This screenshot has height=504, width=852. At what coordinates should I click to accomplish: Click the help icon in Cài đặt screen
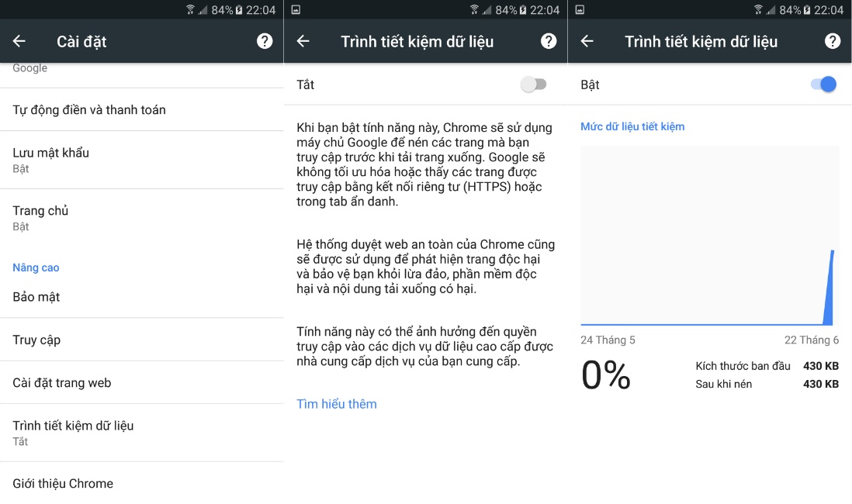tap(264, 41)
